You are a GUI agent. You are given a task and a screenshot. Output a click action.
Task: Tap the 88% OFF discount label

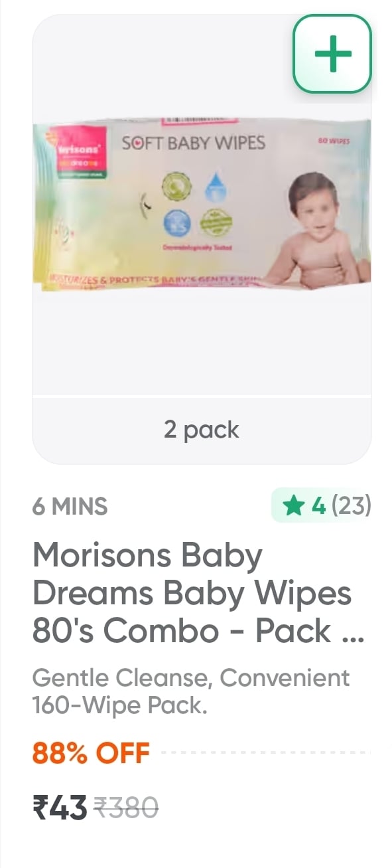[92, 753]
